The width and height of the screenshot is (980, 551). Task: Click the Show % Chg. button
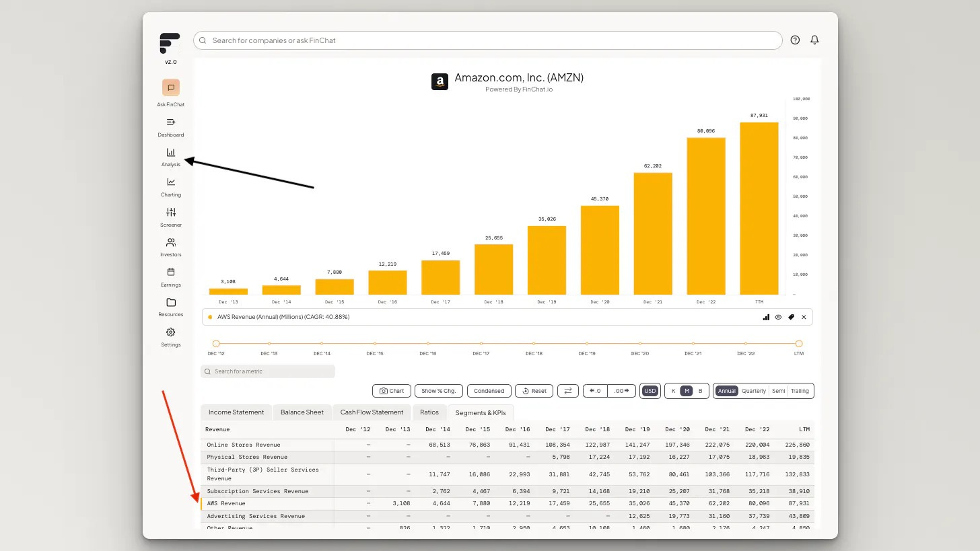(439, 391)
